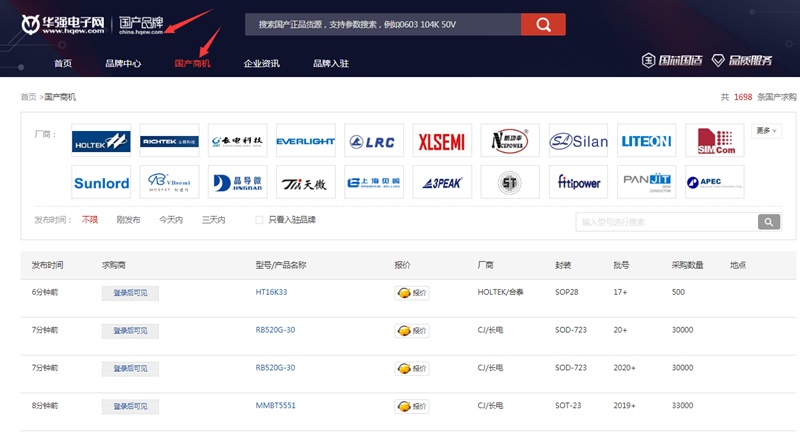The height and width of the screenshot is (434, 800).
Task: Click the 采购数量 column header
Action: (x=687, y=265)
